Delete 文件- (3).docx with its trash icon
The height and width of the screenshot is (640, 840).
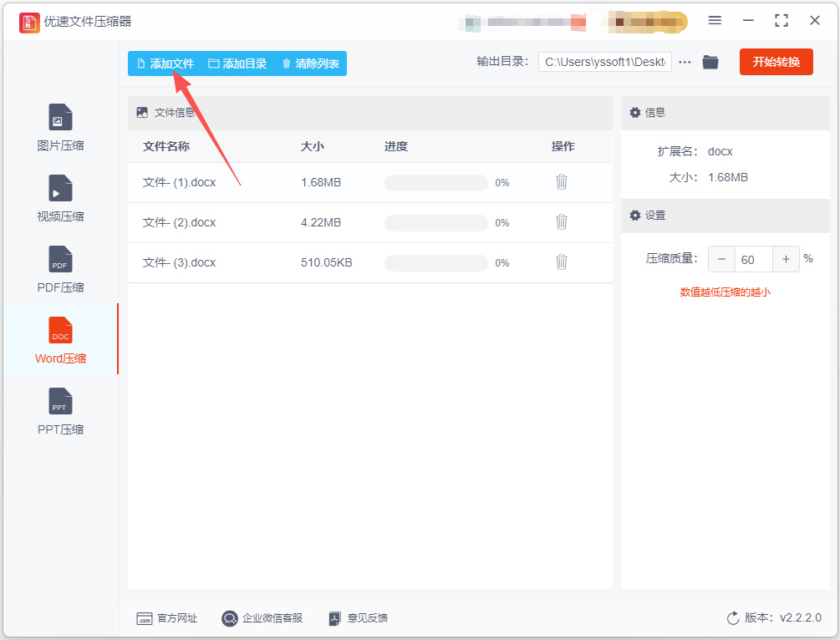(x=562, y=262)
